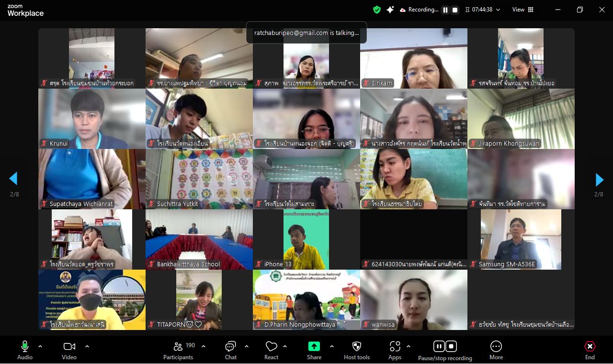This screenshot has width=613, height=364.
Task: Expand the video options chevron
Action: tap(87, 346)
